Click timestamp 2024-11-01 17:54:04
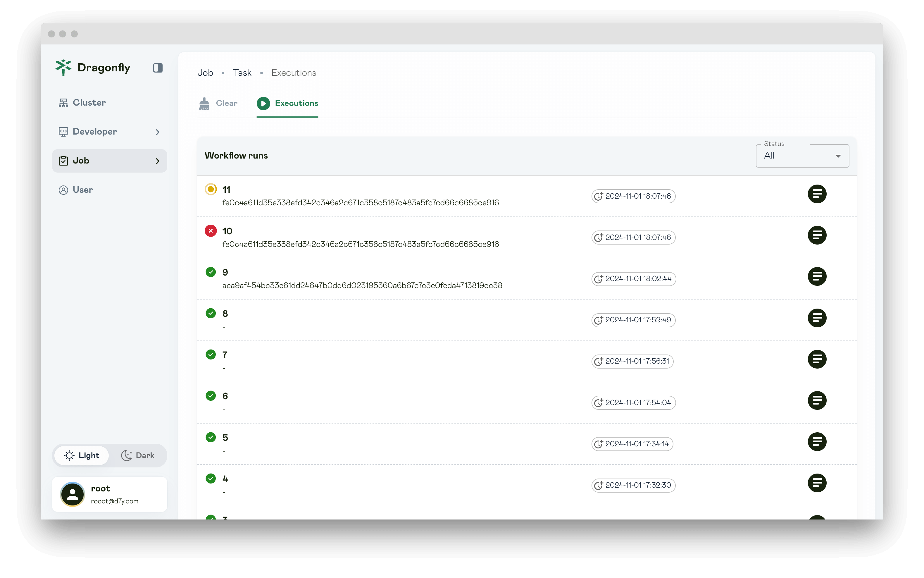This screenshot has height=578, width=924. pyautogui.click(x=634, y=402)
